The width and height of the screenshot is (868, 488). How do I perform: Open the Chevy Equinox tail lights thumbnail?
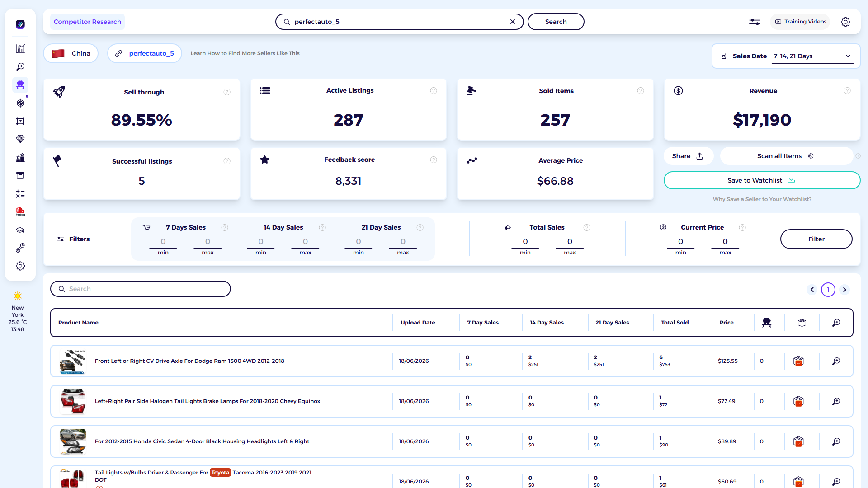[x=73, y=401]
